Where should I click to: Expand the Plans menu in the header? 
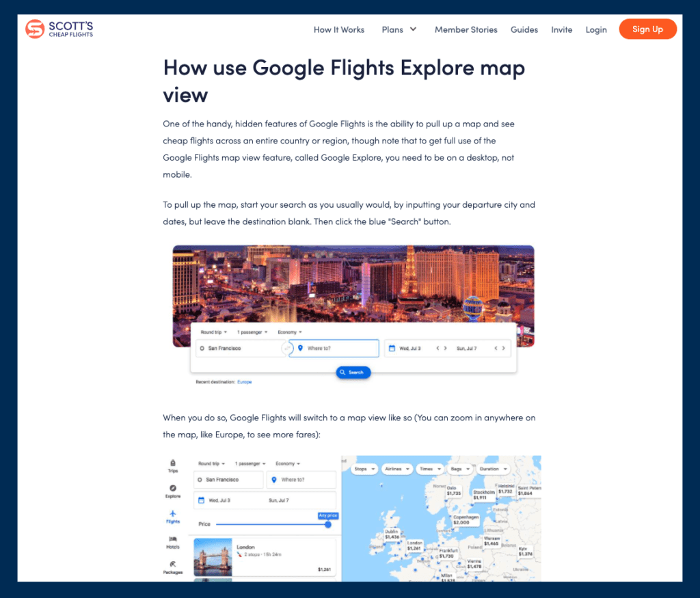pos(399,29)
